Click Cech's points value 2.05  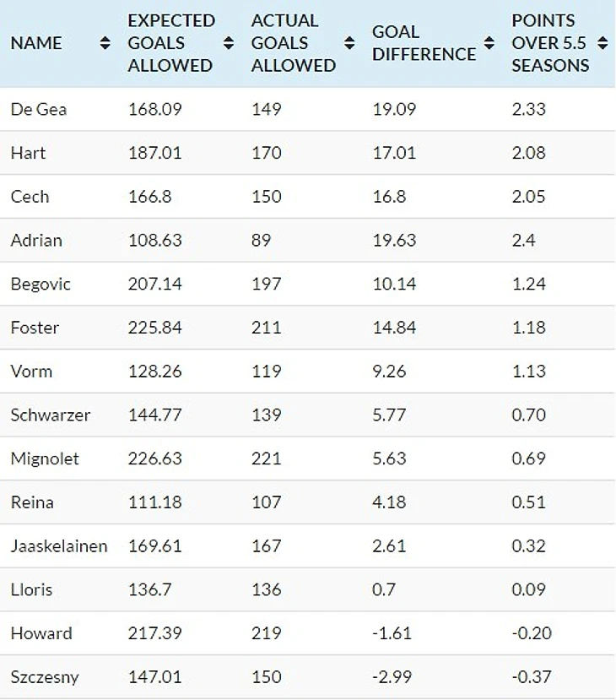[x=528, y=197]
